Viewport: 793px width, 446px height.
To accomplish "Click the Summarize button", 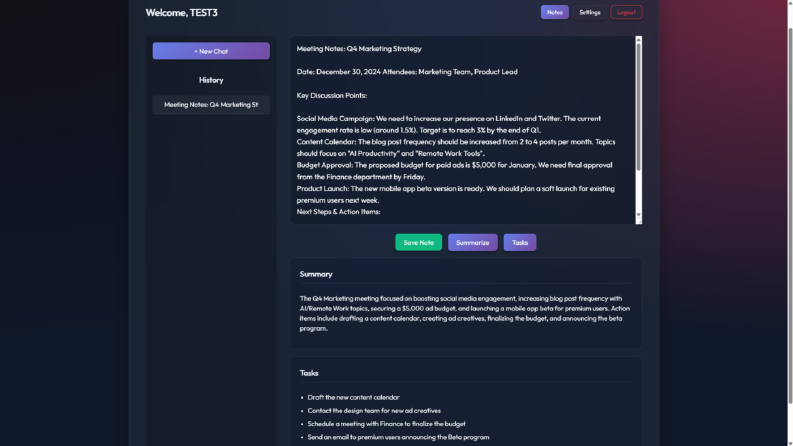I will 472,242.
